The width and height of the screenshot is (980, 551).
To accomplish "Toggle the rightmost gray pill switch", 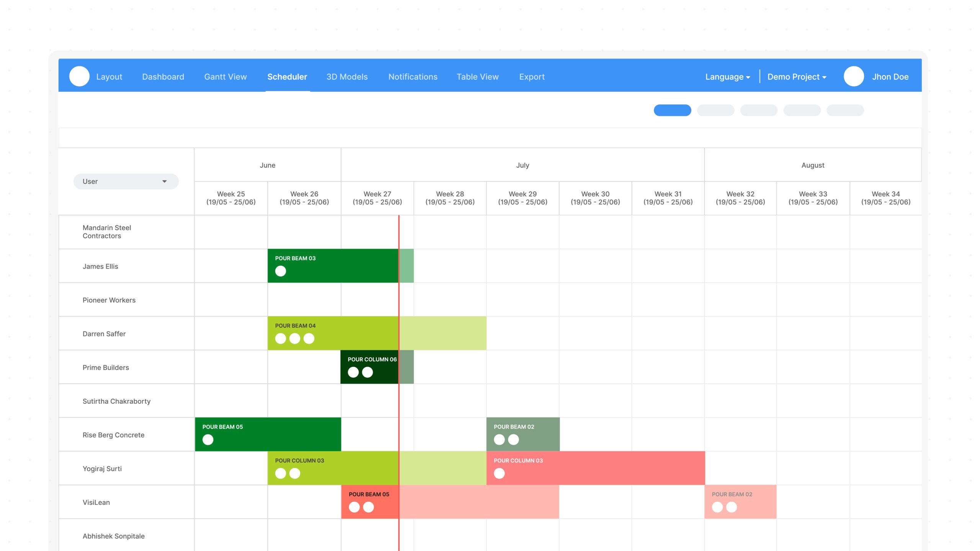I will (x=845, y=110).
